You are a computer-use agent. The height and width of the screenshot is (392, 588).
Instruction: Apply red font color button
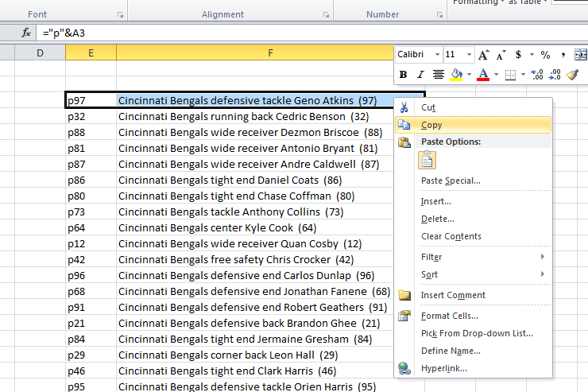483,75
